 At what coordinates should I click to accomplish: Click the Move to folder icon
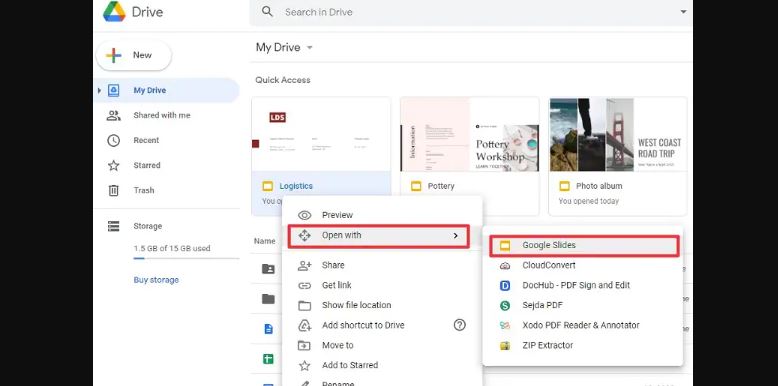click(304, 345)
